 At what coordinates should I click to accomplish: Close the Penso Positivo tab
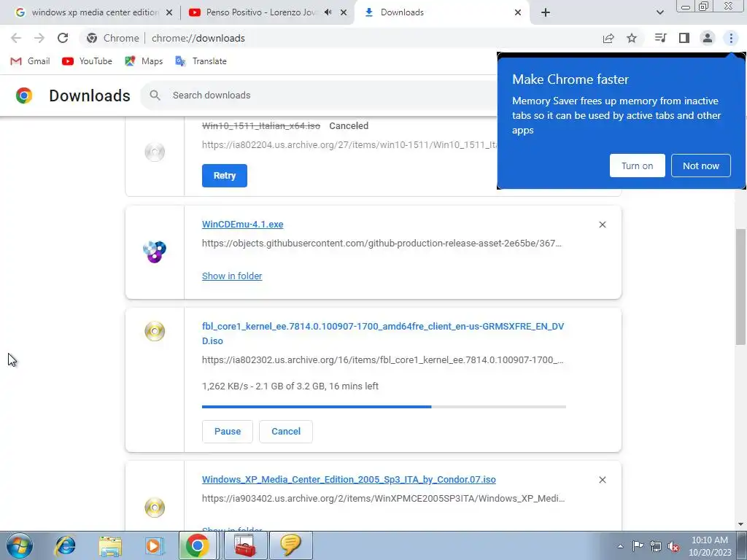[x=344, y=12]
